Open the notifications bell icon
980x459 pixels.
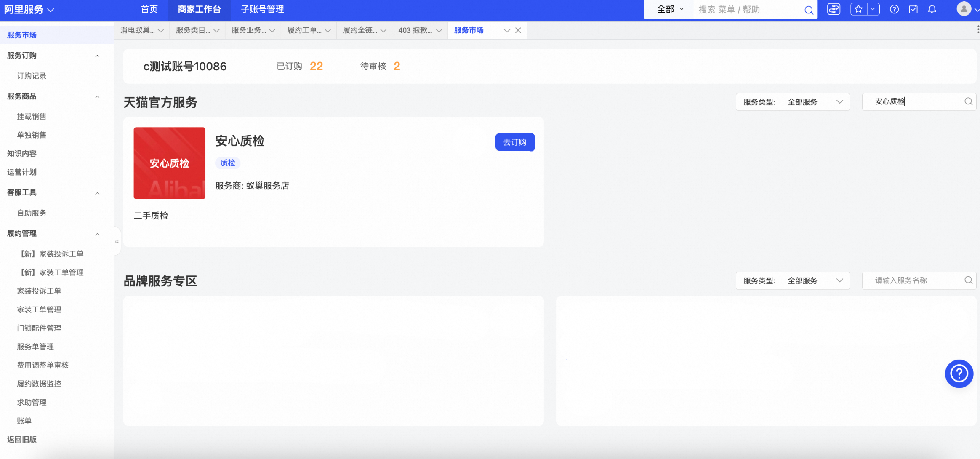click(x=932, y=9)
